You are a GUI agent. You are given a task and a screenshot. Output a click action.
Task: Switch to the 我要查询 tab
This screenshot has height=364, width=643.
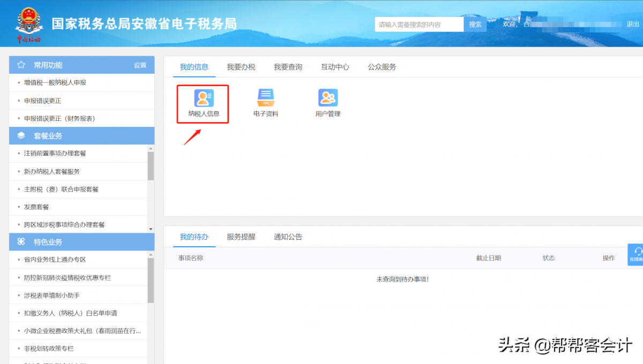click(288, 67)
